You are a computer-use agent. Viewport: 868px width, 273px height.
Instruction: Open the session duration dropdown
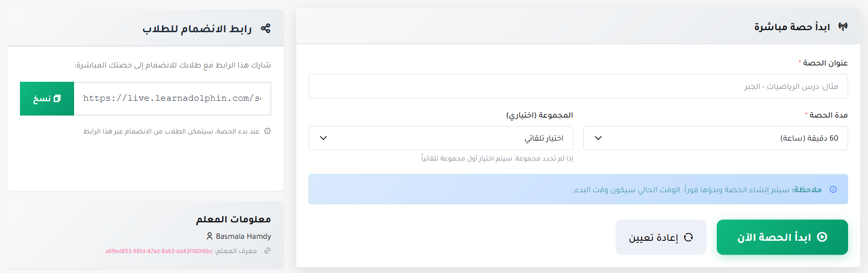(715, 138)
